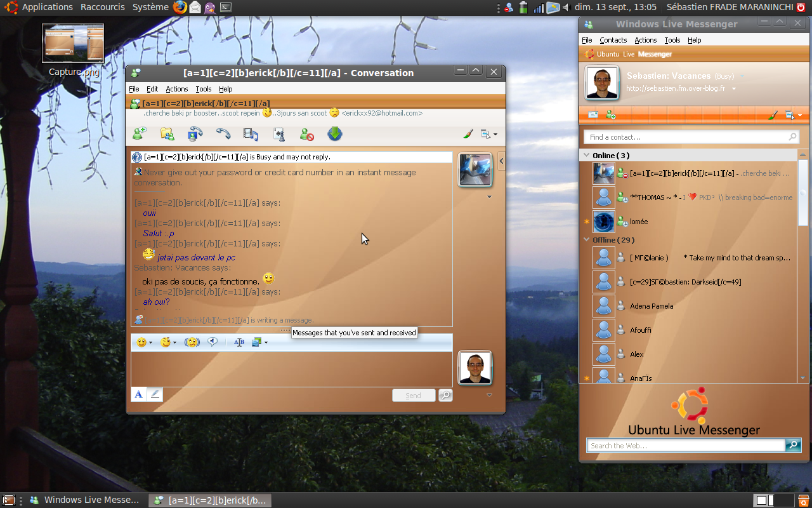Open Tools menu in Messenger window

(672, 40)
